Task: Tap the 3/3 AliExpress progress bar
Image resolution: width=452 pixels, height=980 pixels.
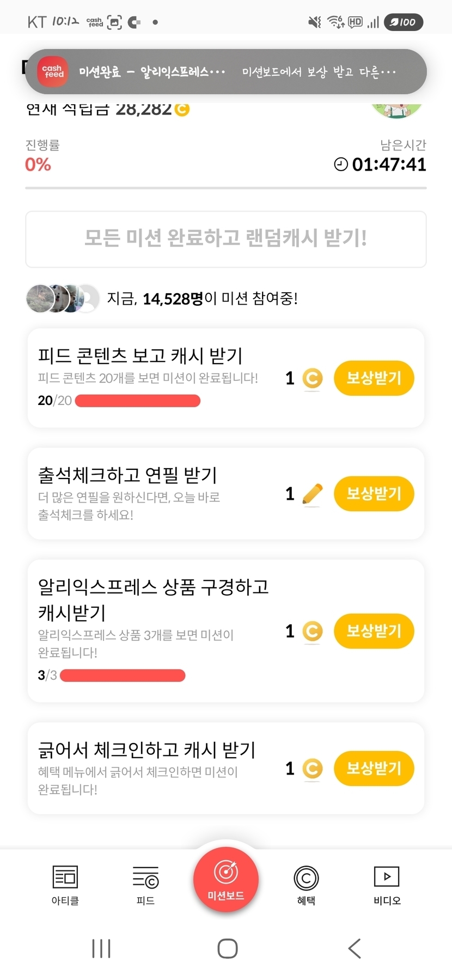Action: 123,676
